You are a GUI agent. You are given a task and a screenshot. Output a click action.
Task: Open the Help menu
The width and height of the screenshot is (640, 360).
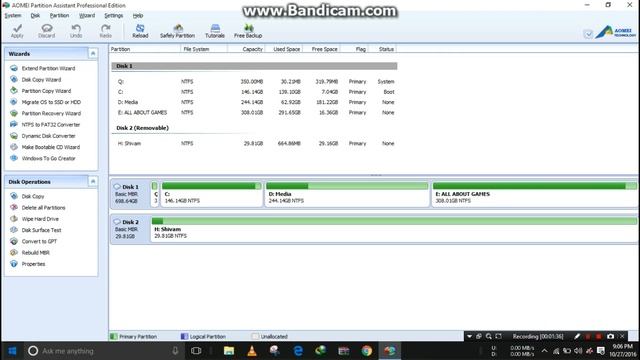tap(138, 15)
